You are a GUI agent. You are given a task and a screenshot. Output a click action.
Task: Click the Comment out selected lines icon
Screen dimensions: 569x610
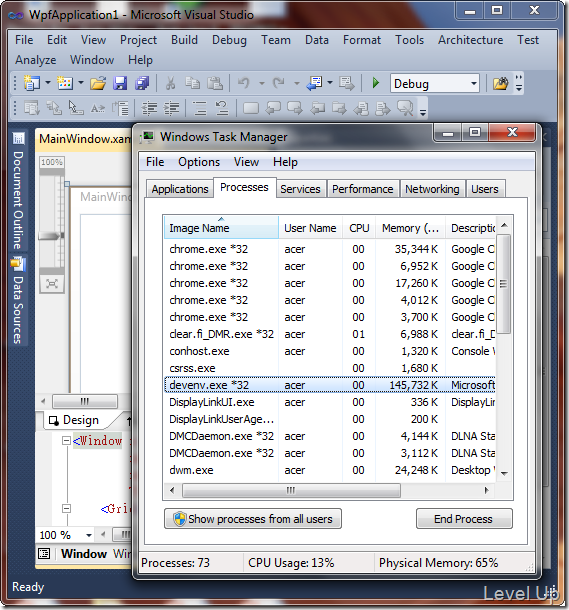point(200,108)
